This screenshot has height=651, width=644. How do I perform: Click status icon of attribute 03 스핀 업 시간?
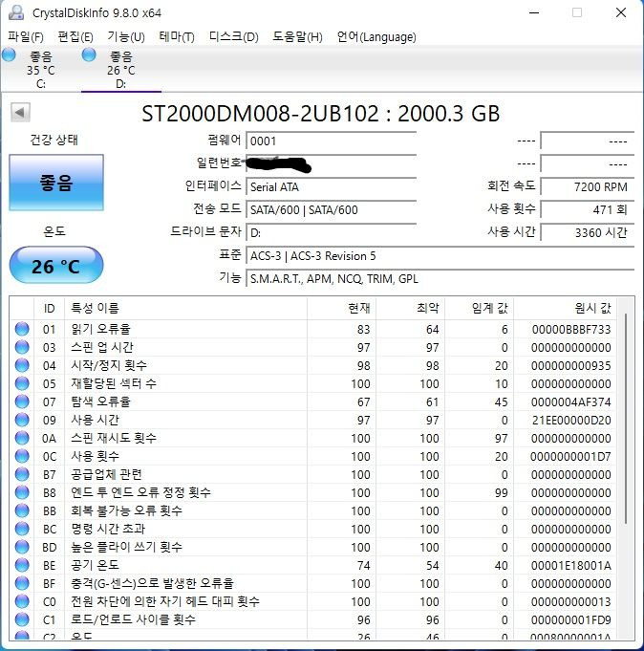coord(22,347)
